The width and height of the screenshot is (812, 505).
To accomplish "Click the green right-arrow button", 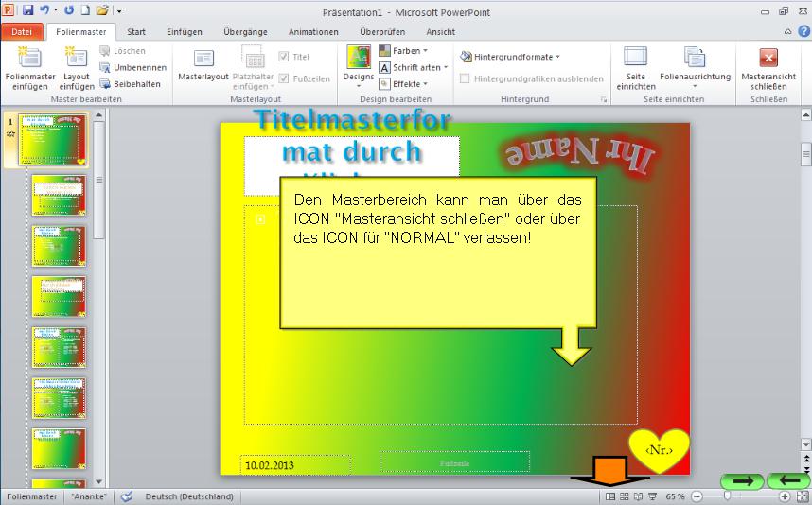I will coord(741,480).
